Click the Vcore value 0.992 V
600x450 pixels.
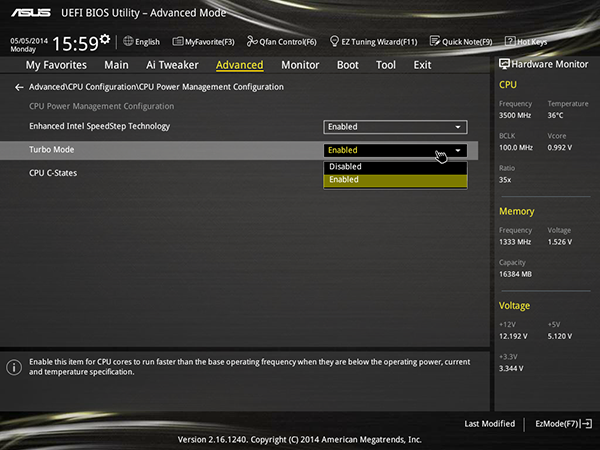point(559,148)
